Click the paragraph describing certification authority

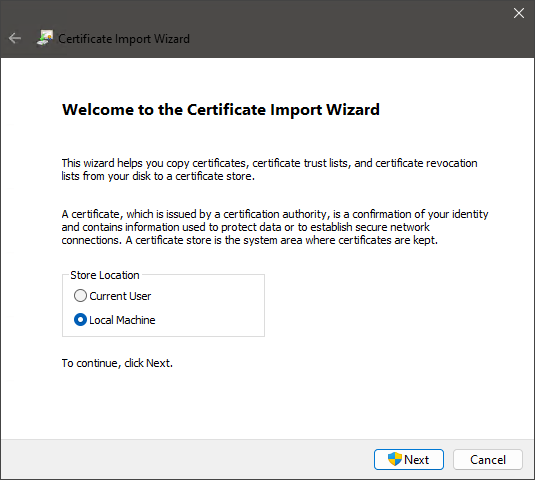pos(275,227)
